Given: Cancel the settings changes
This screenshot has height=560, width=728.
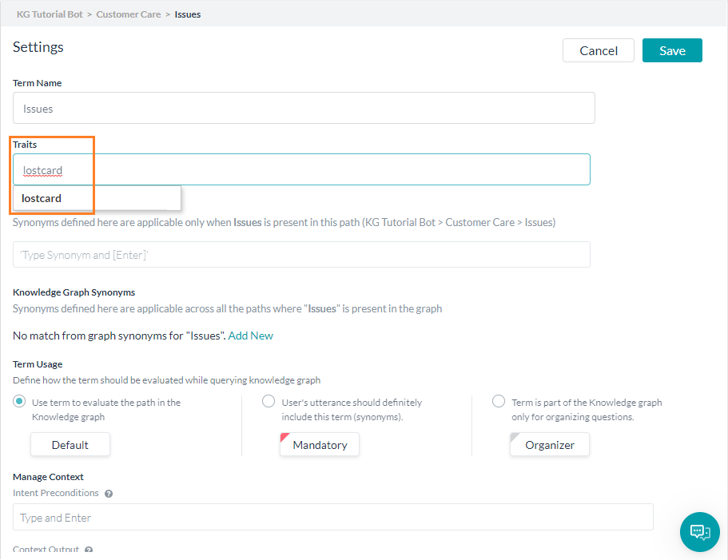Looking at the screenshot, I should [599, 50].
